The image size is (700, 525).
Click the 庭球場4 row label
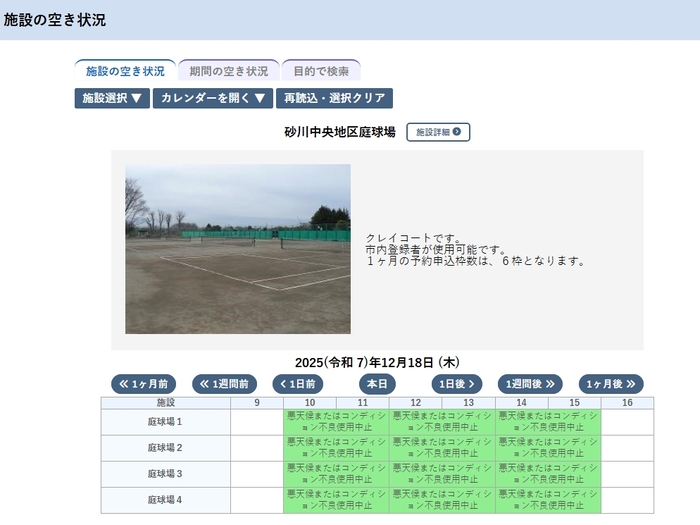(166, 500)
